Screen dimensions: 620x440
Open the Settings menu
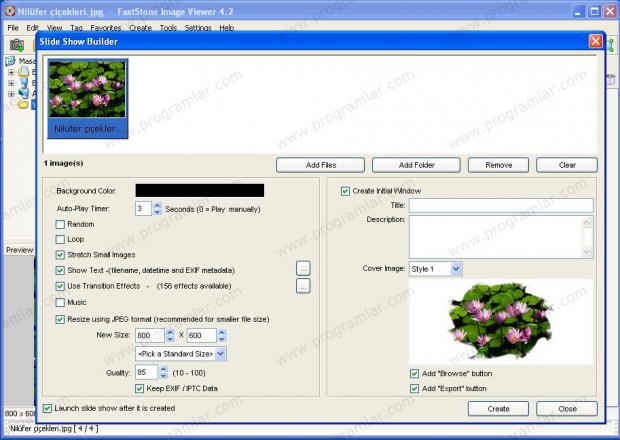pos(198,28)
